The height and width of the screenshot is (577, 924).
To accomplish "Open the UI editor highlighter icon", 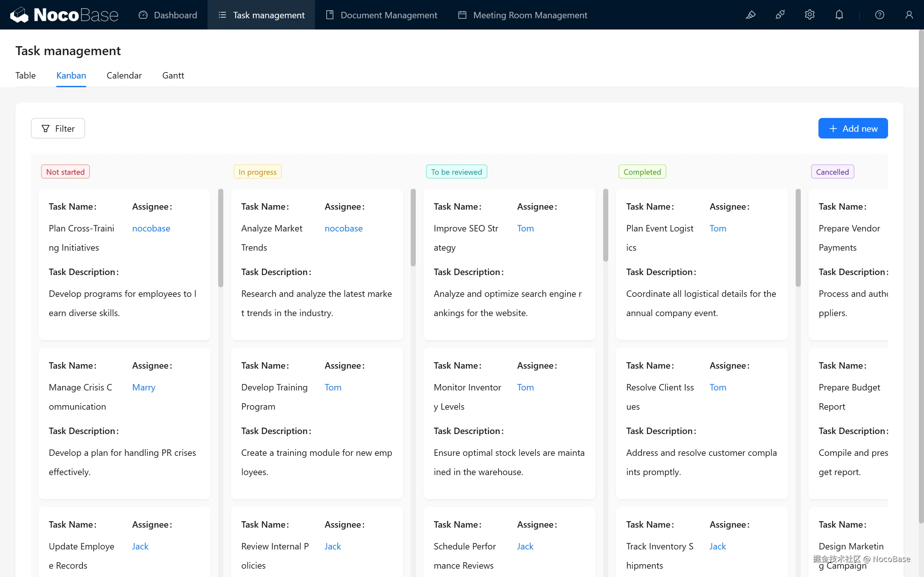I will click(x=750, y=15).
